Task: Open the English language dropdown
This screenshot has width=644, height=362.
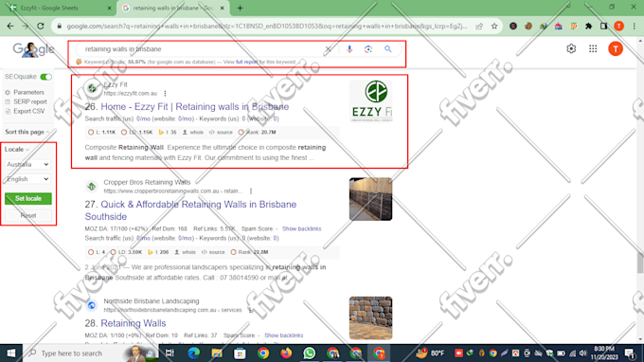Action: tap(27, 179)
